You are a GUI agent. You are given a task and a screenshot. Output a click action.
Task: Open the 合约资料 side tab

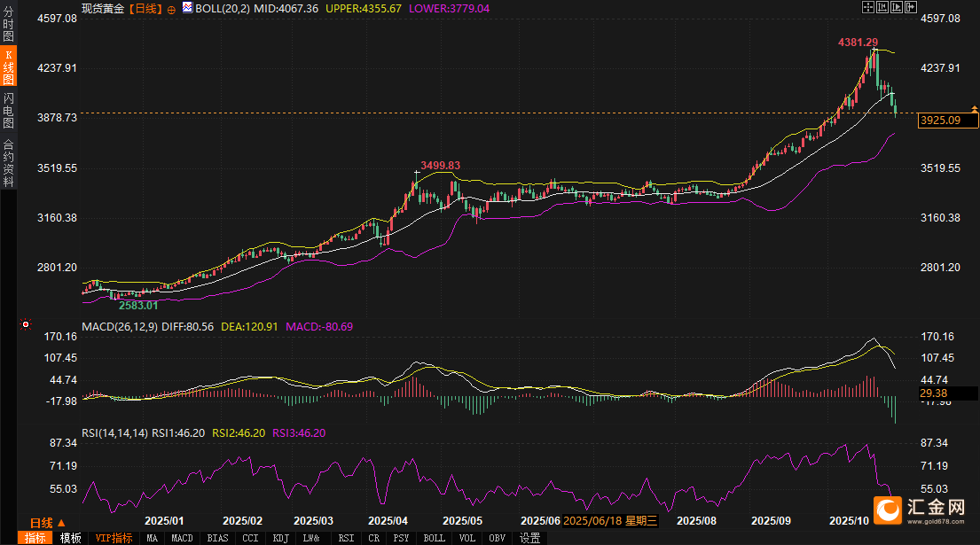pyautogui.click(x=8, y=162)
